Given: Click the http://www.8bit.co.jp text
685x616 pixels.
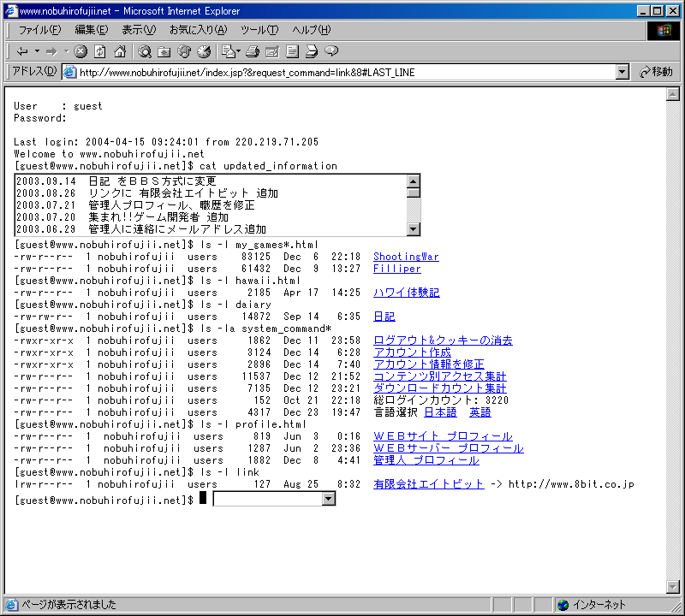Looking at the screenshot, I should point(571,484).
